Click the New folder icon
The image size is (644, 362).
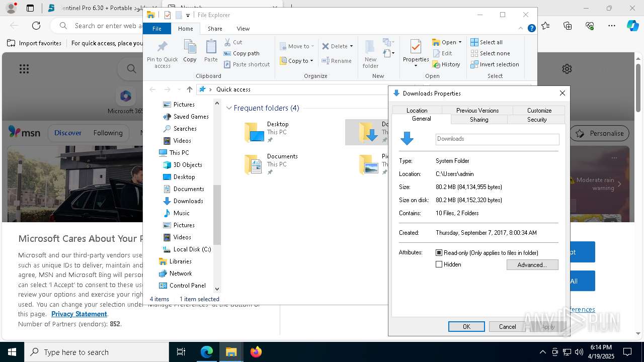point(370,54)
